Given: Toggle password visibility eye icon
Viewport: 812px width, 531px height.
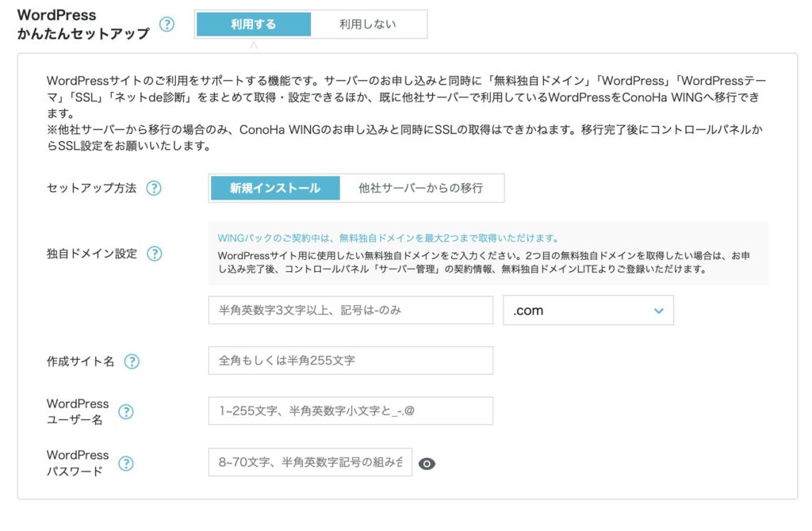Looking at the screenshot, I should [x=427, y=464].
